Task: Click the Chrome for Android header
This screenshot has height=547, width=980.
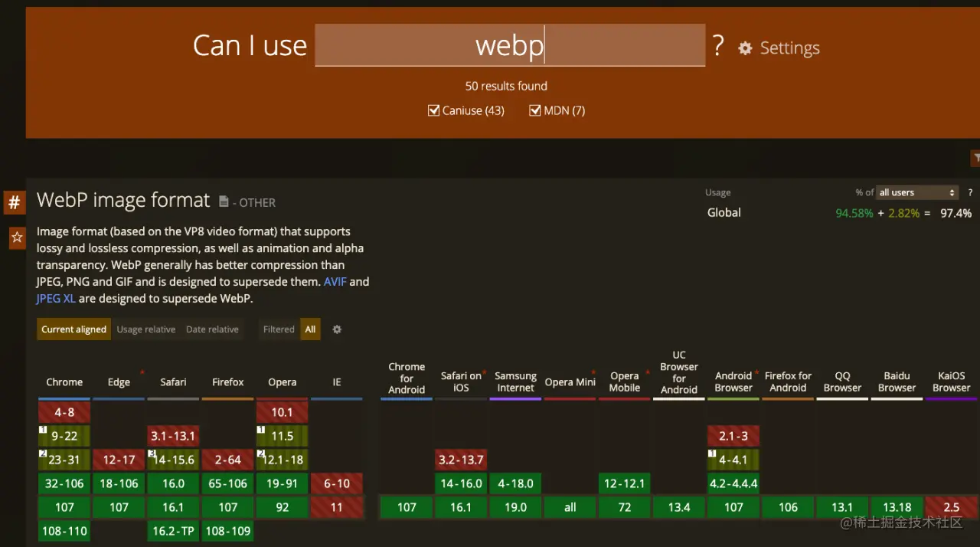Action: point(407,378)
